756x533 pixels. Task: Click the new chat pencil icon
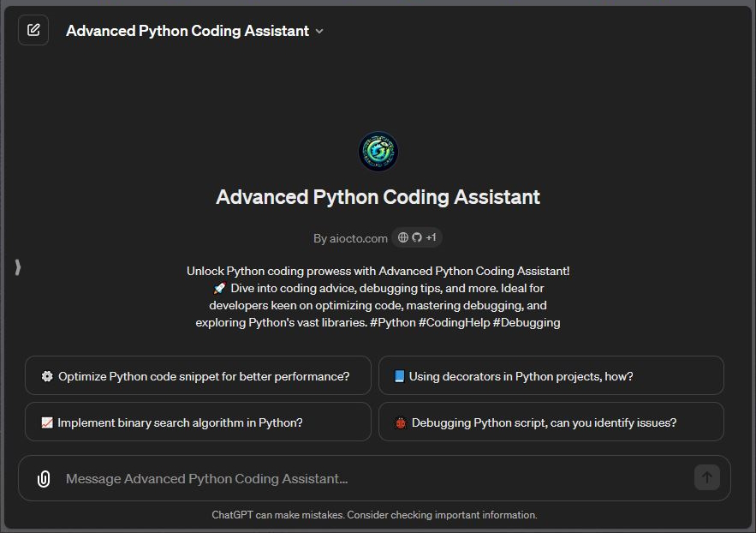[x=33, y=30]
